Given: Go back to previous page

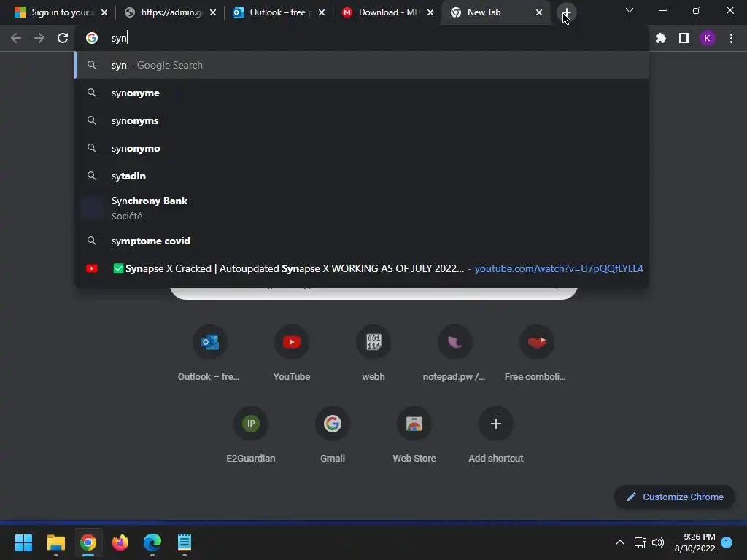Looking at the screenshot, I should [16, 38].
